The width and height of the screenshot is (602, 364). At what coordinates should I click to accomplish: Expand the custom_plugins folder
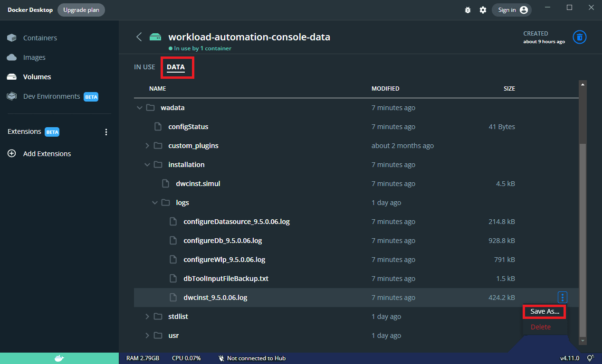click(147, 146)
